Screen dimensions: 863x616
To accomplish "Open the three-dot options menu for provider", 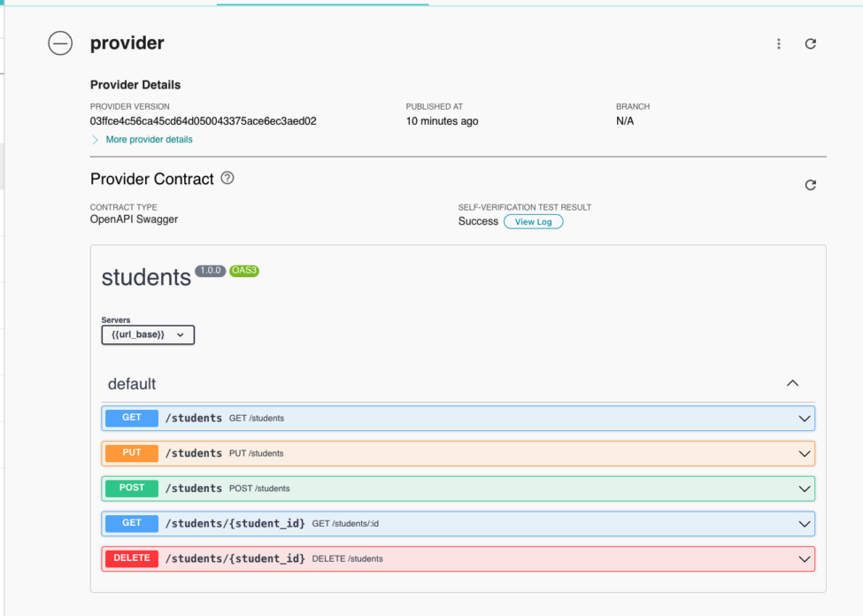I will (779, 44).
